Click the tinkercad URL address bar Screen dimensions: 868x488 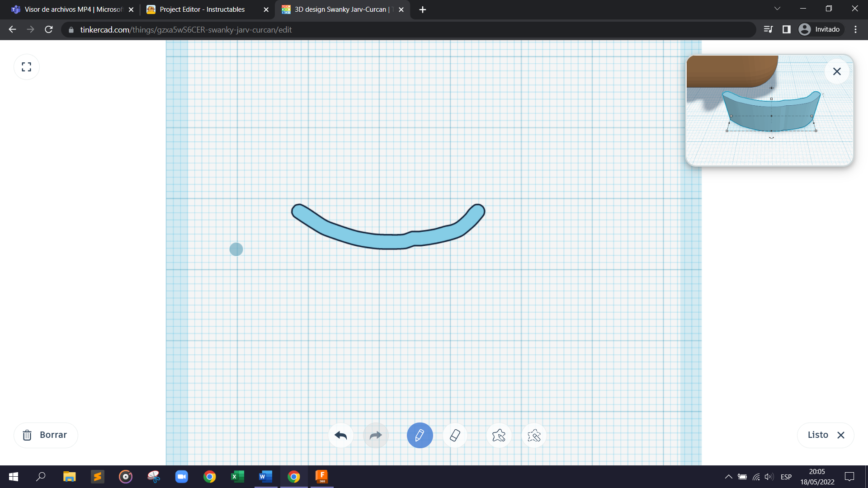click(x=407, y=30)
